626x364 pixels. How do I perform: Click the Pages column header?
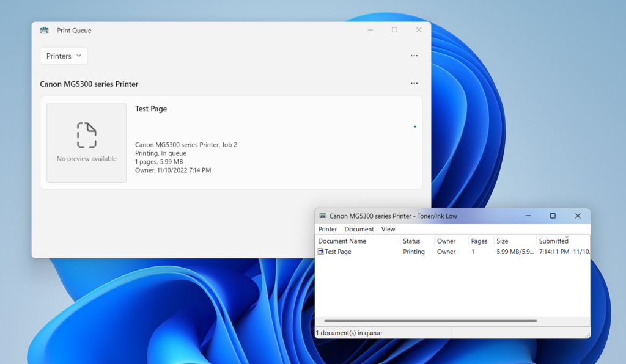click(x=479, y=241)
